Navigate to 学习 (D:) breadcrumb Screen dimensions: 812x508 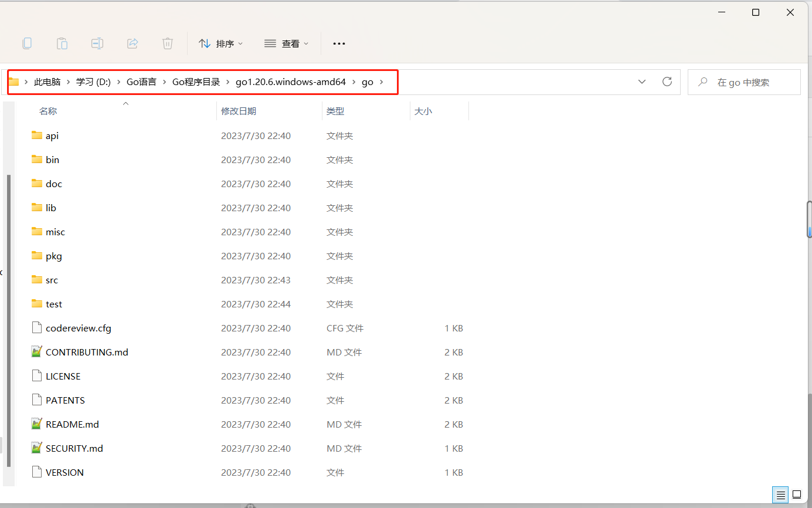[93, 82]
